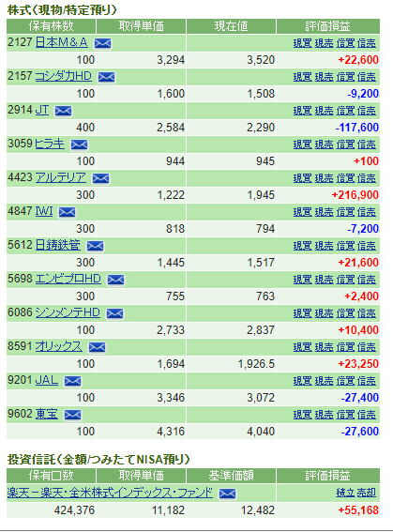393x532 pixels.
Task: Select the 12,482 基準価額 value
Action: [258, 510]
